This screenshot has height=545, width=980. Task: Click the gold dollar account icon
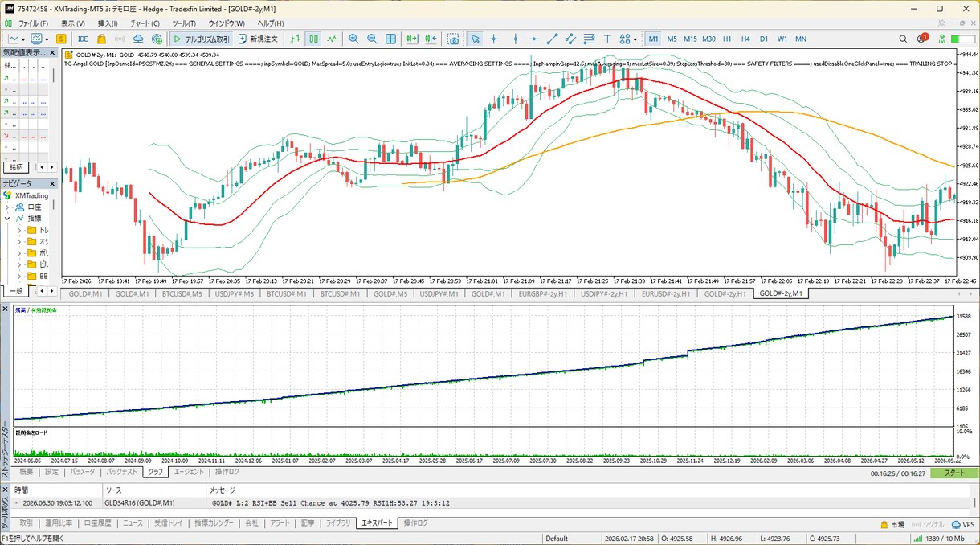62,39
